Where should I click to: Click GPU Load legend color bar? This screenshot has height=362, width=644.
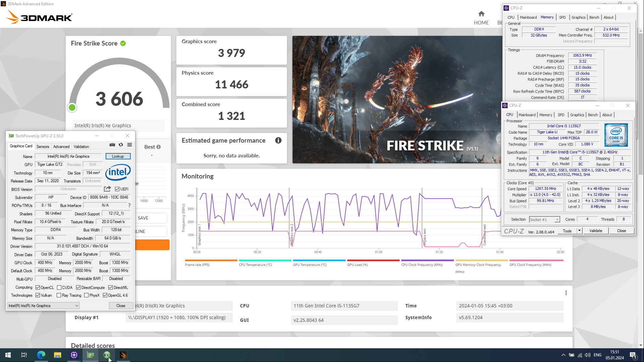click(x=373, y=260)
